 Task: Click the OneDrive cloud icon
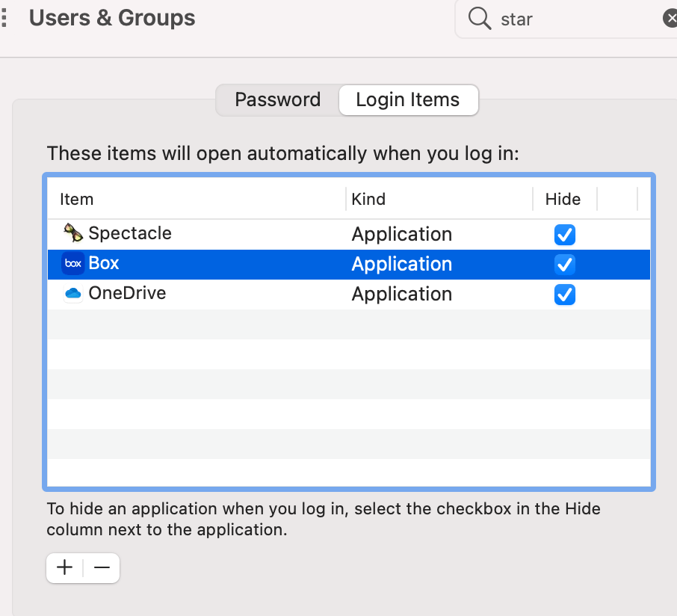click(72, 294)
